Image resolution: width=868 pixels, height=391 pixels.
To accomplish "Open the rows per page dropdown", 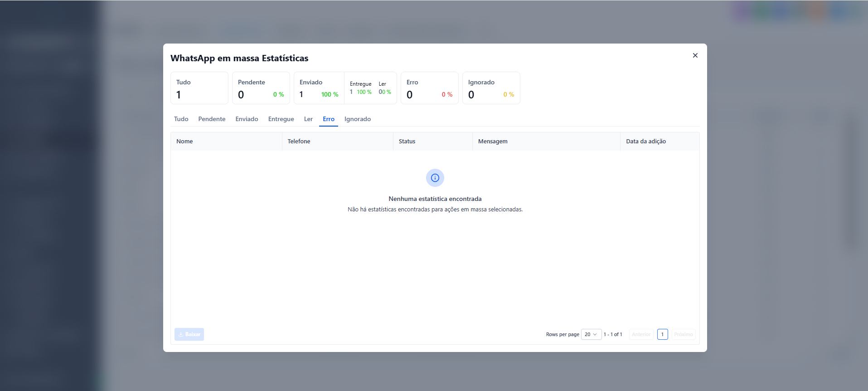I will (x=591, y=334).
